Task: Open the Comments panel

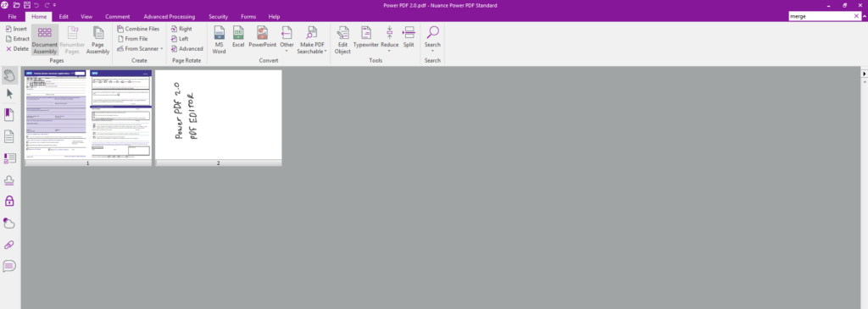Action: [9, 266]
